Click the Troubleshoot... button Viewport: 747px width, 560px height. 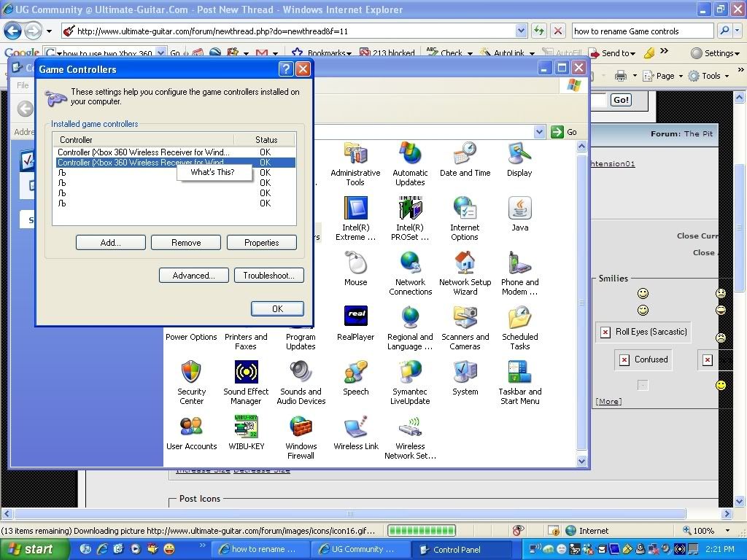tap(268, 275)
